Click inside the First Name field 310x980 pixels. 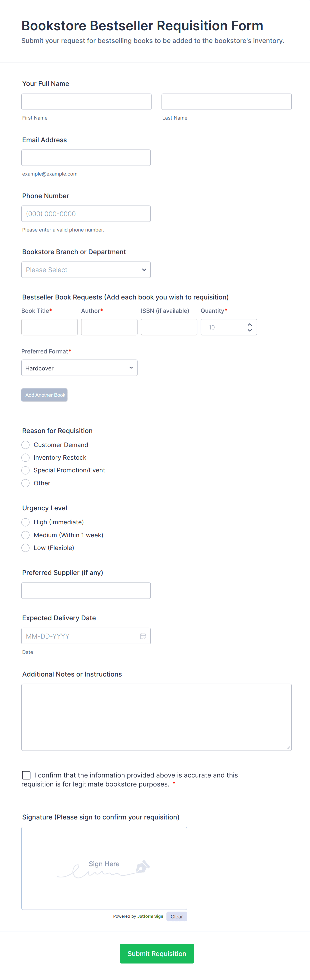click(86, 102)
